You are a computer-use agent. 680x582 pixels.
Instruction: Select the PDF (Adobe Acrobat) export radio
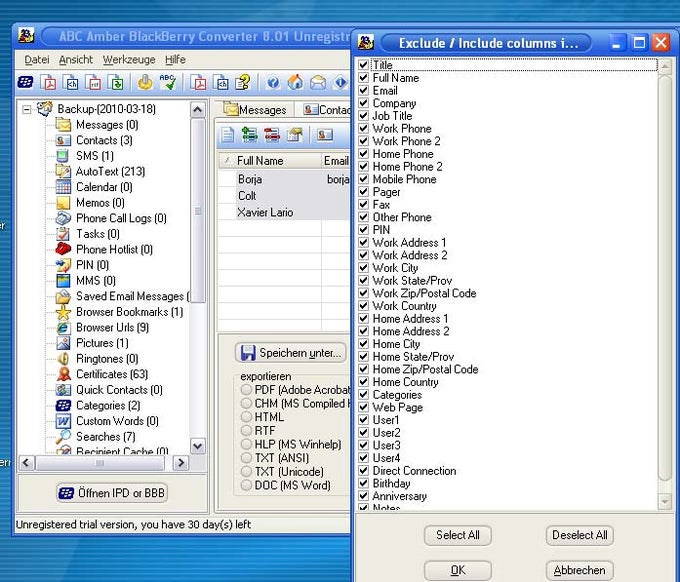[246, 389]
